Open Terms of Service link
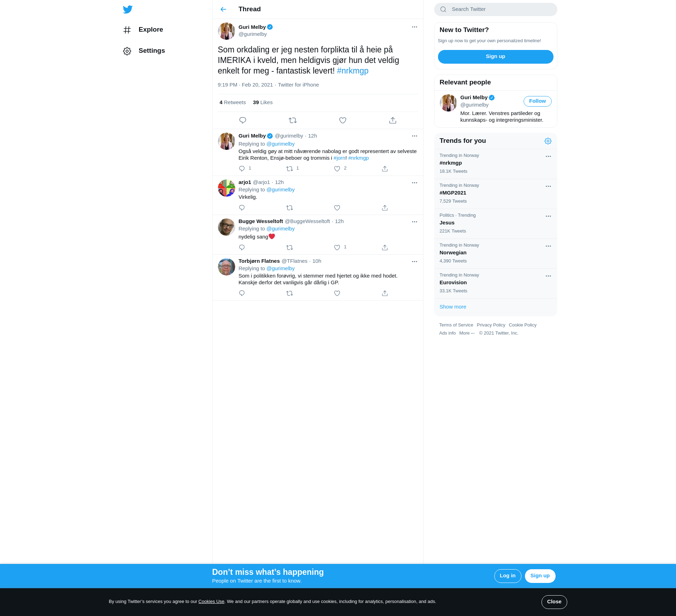676x616 pixels. pos(456,325)
